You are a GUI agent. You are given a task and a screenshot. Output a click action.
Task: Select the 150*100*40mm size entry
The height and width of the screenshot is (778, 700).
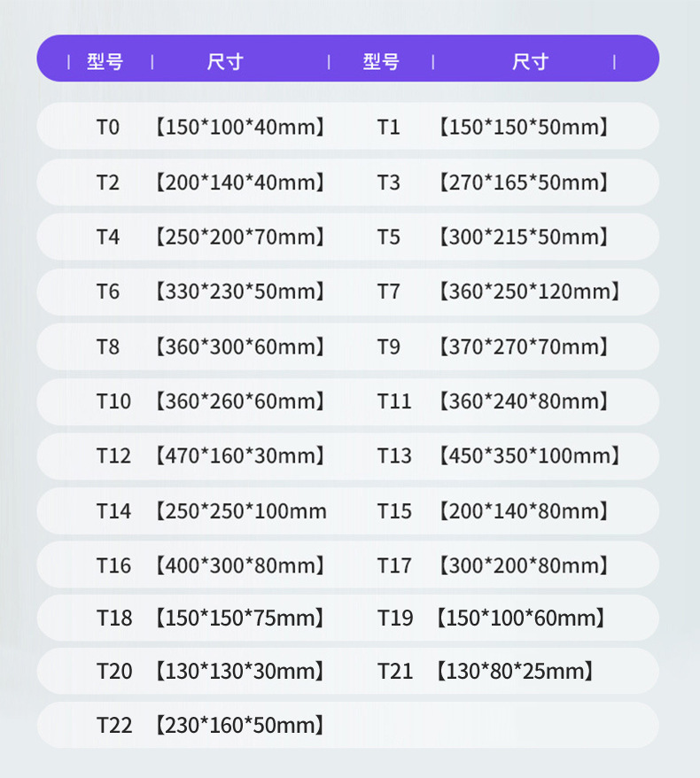click(x=240, y=128)
